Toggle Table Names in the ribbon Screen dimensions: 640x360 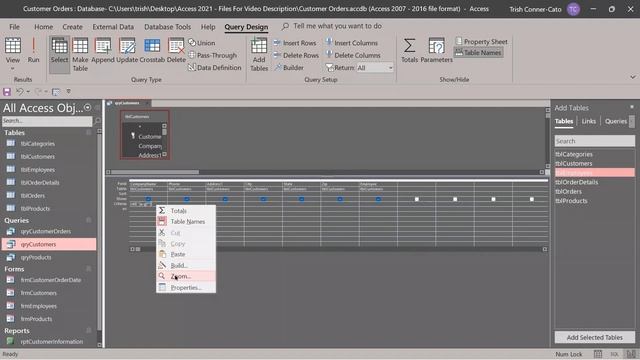(478, 52)
